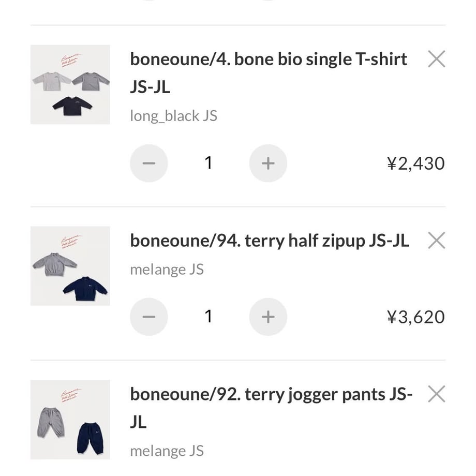Select melange JS variant under half zipup
The image size is (476, 476).
pyautogui.click(x=167, y=270)
